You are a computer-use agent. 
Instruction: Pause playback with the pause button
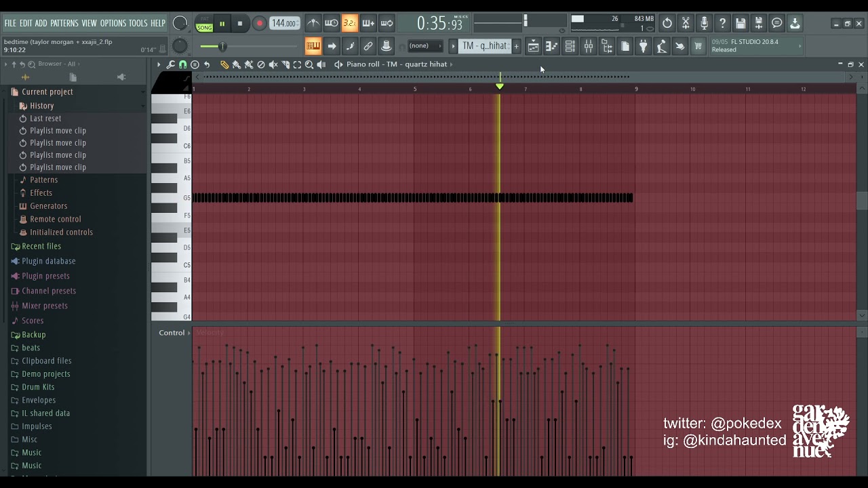[222, 24]
